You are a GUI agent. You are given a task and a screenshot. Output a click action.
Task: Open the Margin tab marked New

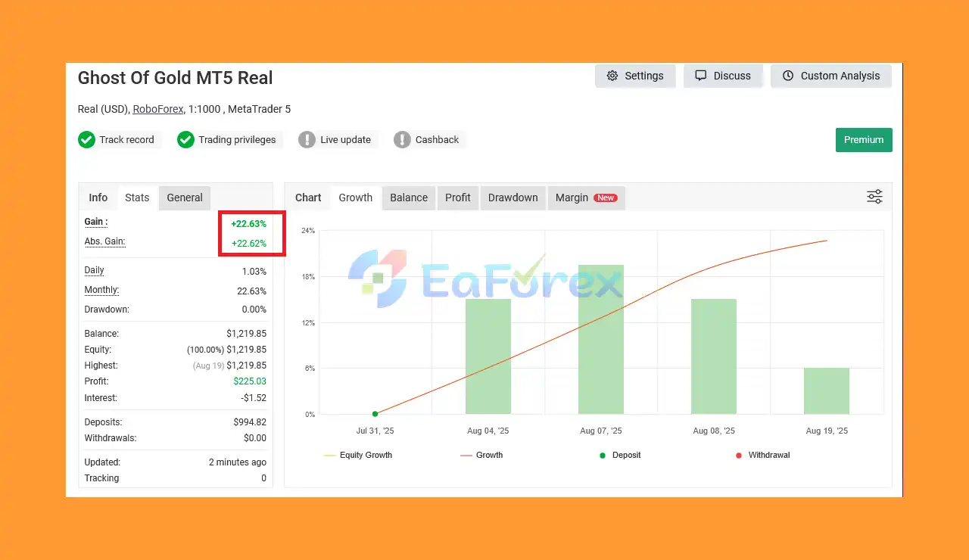point(586,198)
